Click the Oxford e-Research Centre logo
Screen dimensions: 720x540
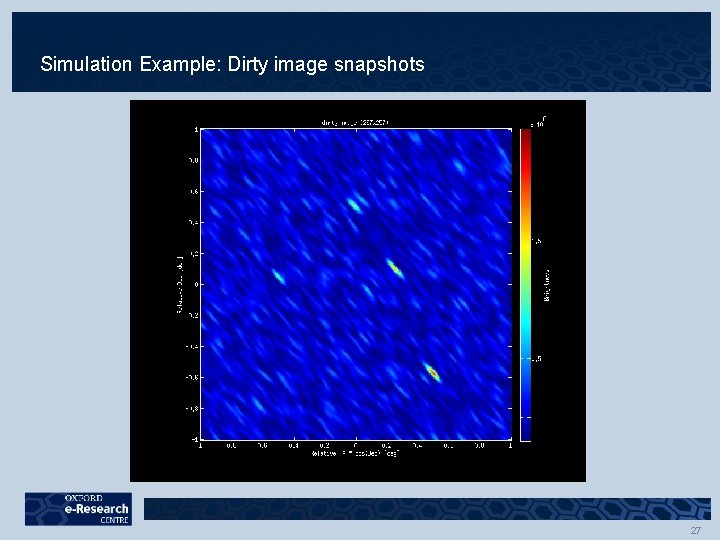click(x=79, y=509)
